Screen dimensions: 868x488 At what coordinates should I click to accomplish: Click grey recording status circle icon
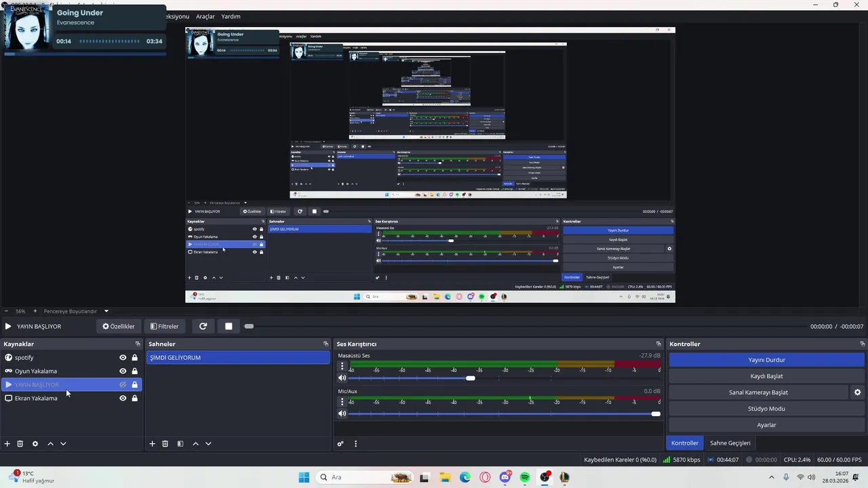[x=749, y=460]
